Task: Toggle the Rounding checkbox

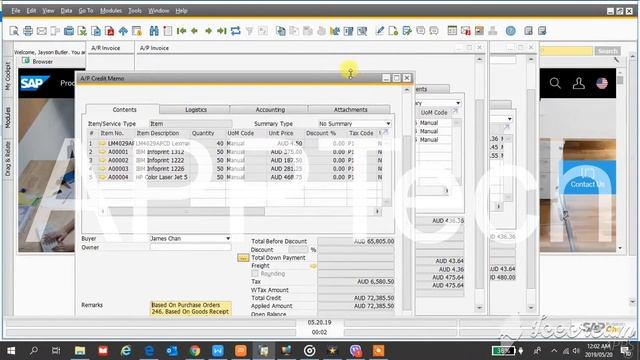Action: pyautogui.click(x=255, y=273)
